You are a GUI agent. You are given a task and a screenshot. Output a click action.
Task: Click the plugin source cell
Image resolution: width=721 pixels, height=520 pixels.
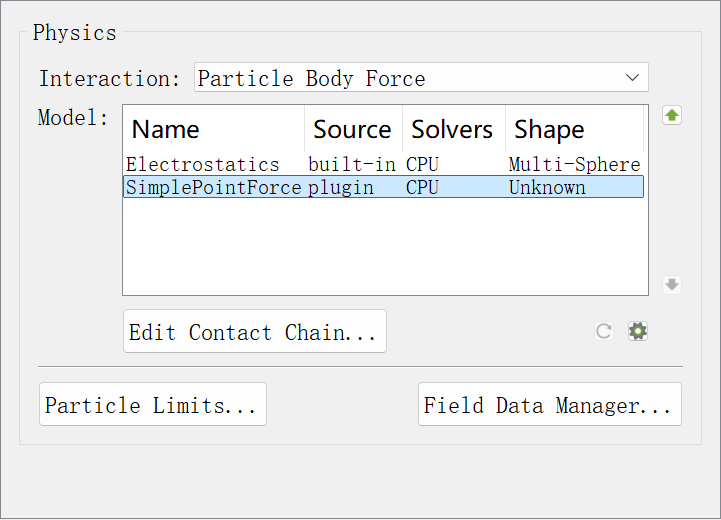(340, 187)
